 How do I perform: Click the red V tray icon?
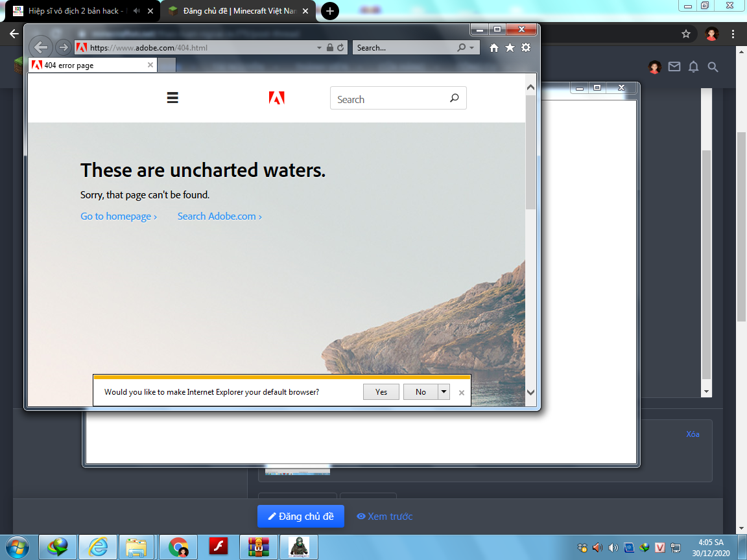click(x=660, y=548)
